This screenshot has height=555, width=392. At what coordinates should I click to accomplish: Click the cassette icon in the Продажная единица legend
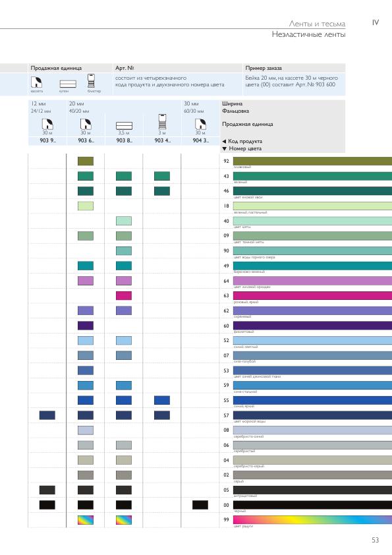click(x=36, y=82)
